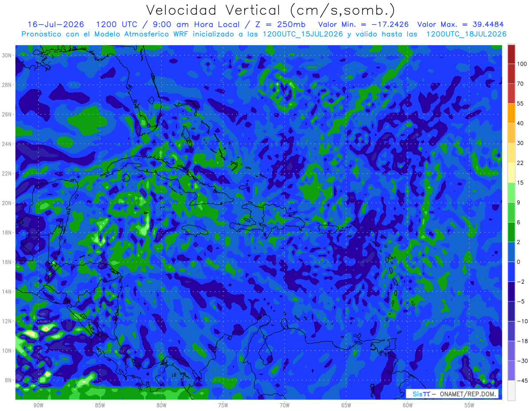
Task: Click the longitude label "55W"
Action: click(469, 405)
